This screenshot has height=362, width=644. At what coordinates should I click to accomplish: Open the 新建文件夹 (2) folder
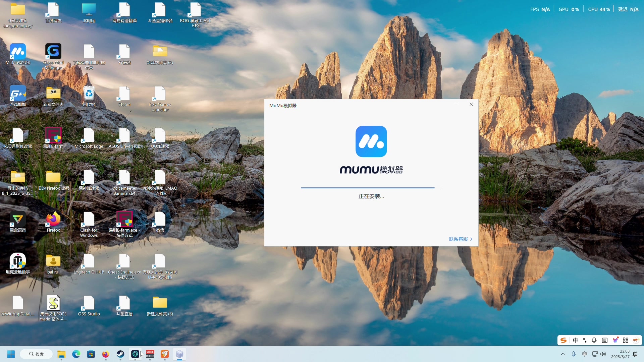(160, 54)
